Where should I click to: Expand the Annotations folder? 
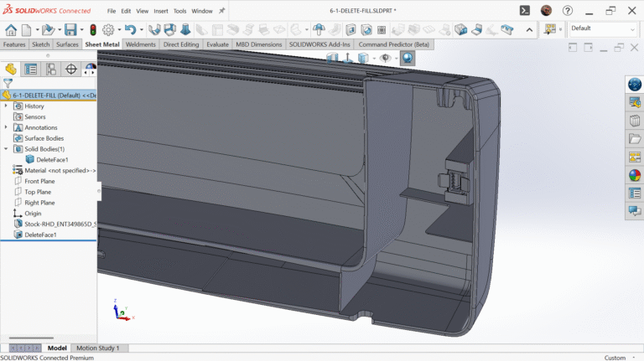(6, 127)
